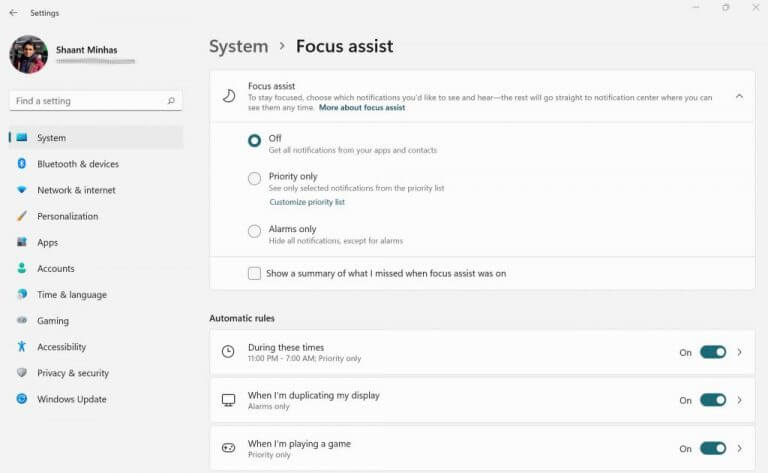Click Shaant Minhas account name
This screenshot has width=768, height=473.
coord(87,50)
